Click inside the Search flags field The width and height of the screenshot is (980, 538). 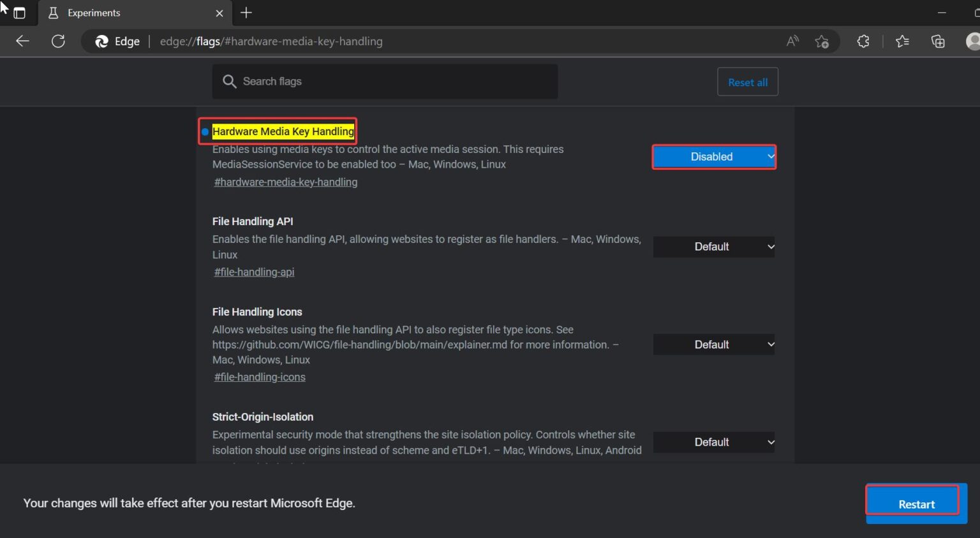[x=385, y=82]
